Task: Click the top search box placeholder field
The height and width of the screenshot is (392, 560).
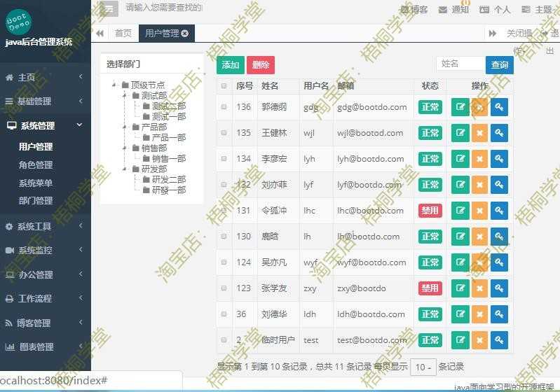Action: (x=163, y=8)
